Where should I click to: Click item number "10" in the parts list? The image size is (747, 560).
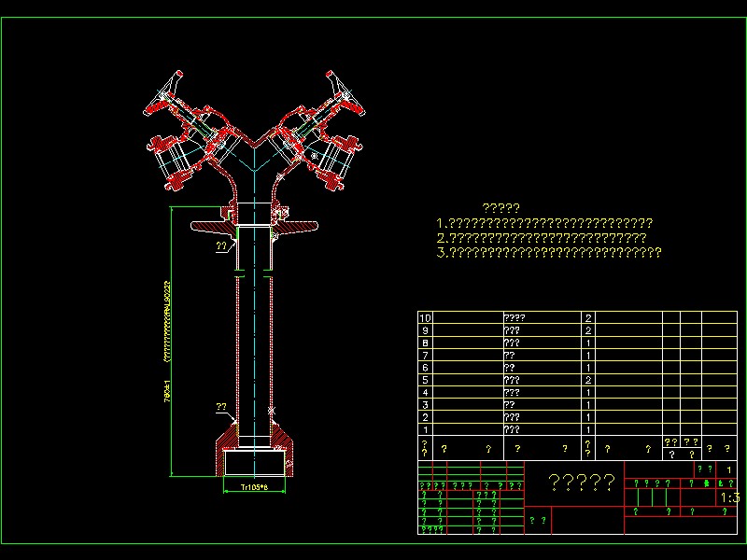(x=425, y=317)
